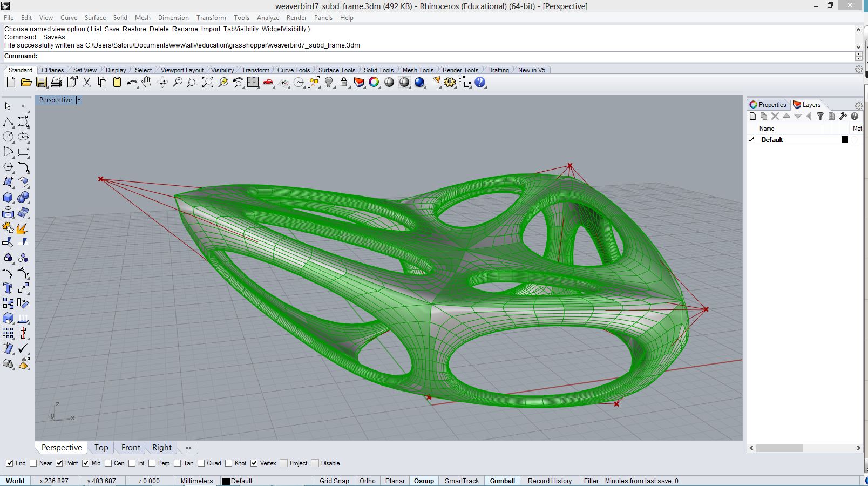The image size is (868, 486).
Task: Open the Perspective viewport title dropdown arrow
Action: point(79,100)
